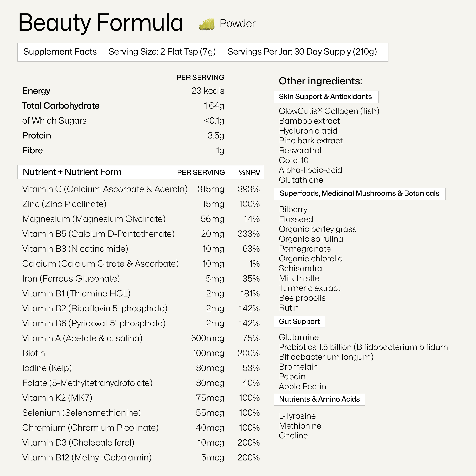
Task: Click the Nutrients & Amino Acids heading
Action: pyautogui.click(x=319, y=399)
